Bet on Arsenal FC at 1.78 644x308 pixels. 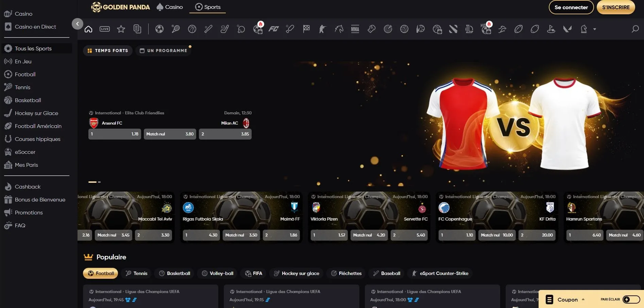115,134
